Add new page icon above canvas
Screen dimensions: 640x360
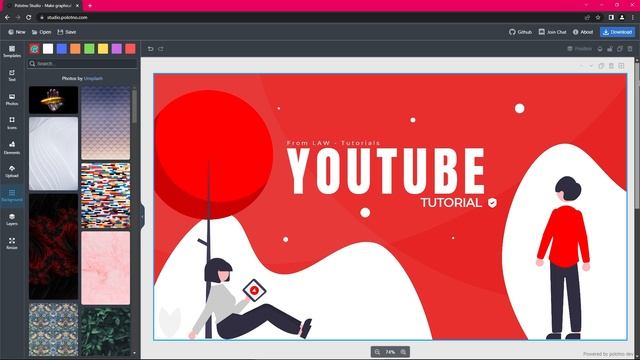(621, 66)
